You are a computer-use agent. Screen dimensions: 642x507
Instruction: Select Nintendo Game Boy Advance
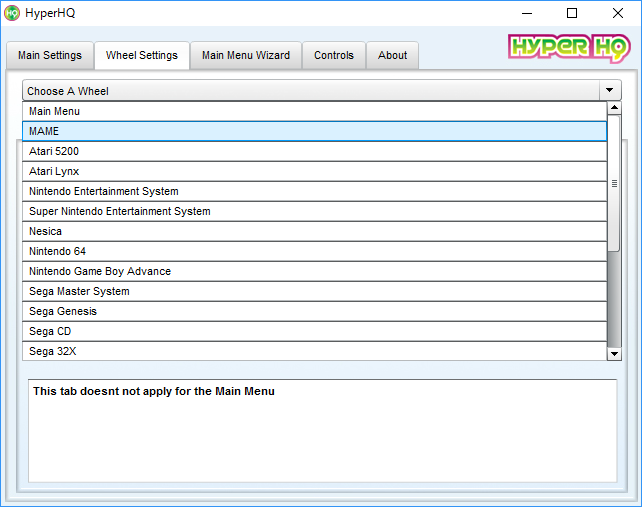click(314, 272)
